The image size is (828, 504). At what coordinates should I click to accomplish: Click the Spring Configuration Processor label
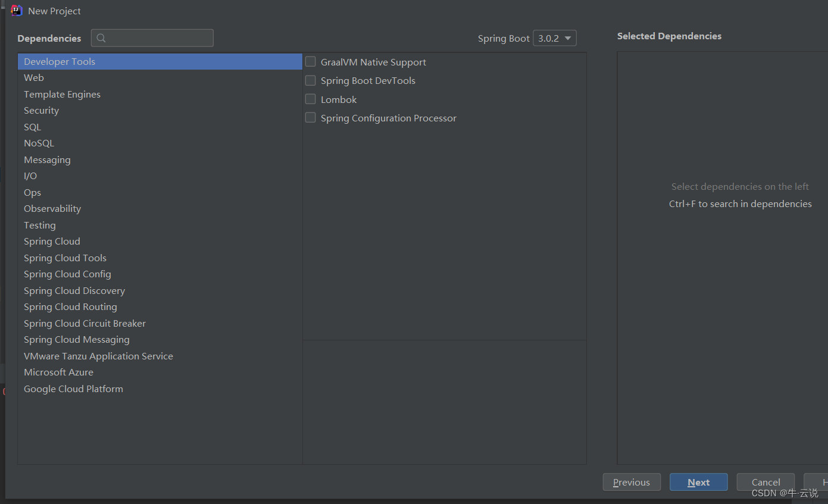[x=389, y=118]
